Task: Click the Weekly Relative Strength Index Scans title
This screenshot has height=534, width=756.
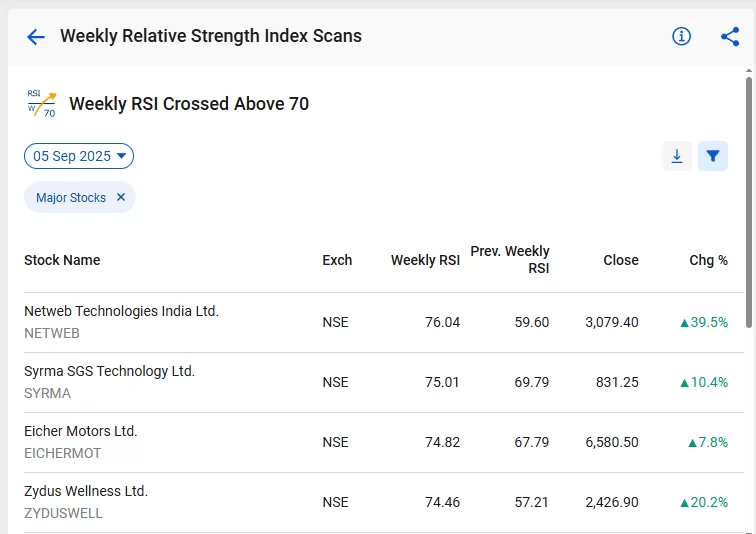Action: (211, 36)
